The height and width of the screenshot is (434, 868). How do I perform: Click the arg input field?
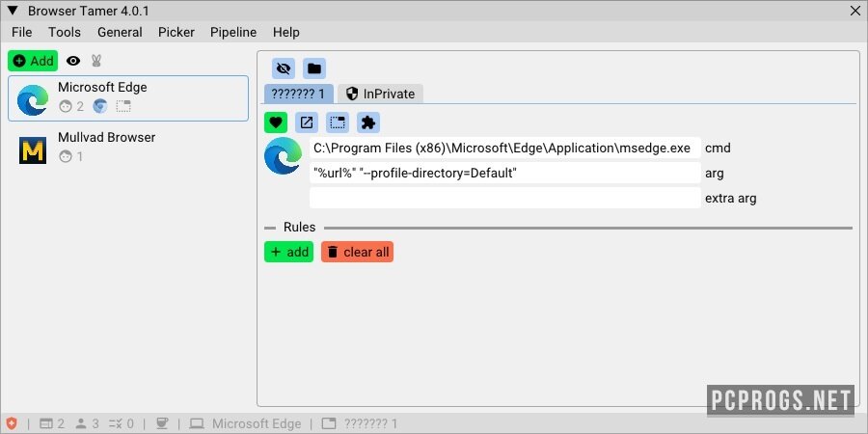click(504, 173)
